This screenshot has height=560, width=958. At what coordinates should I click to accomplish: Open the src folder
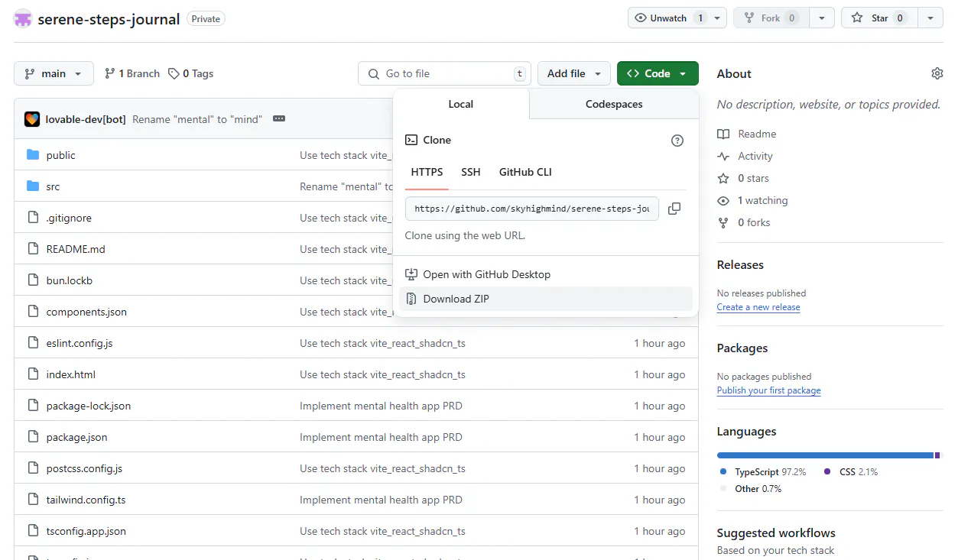point(53,186)
